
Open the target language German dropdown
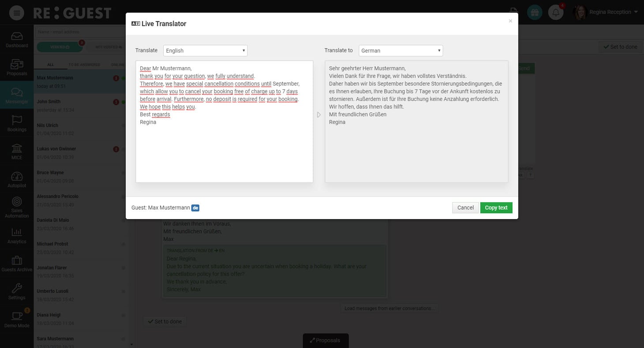click(401, 50)
